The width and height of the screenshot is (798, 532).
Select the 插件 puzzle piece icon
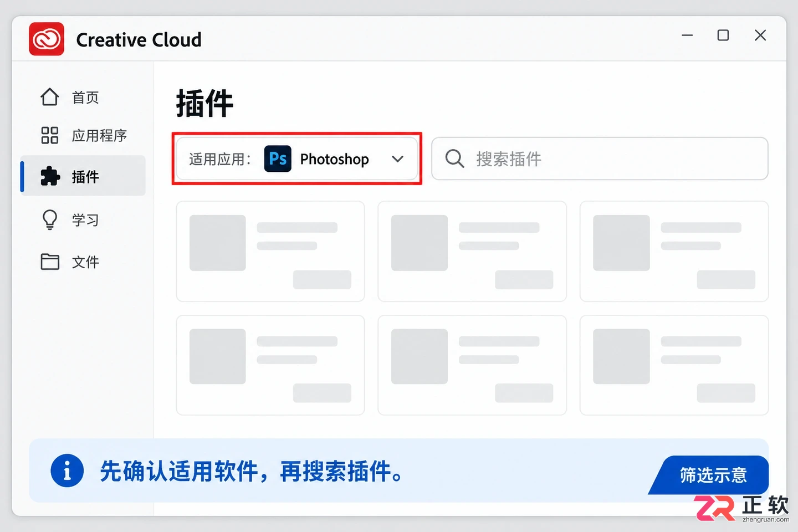pos(50,176)
